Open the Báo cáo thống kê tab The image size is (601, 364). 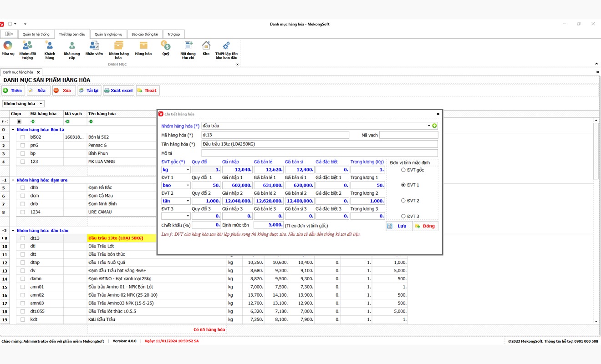144,34
